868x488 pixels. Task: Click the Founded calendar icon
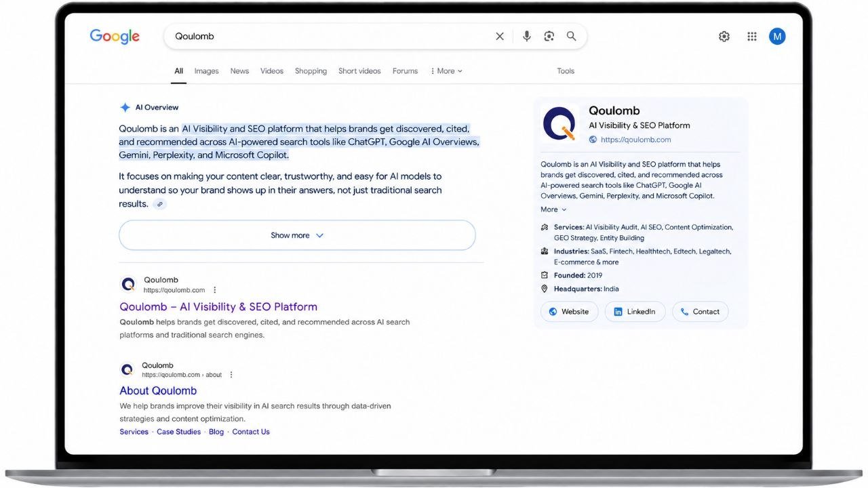pos(545,275)
